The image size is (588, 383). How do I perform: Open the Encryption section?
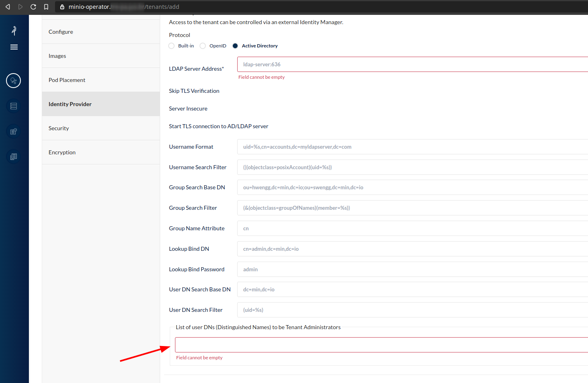62,152
